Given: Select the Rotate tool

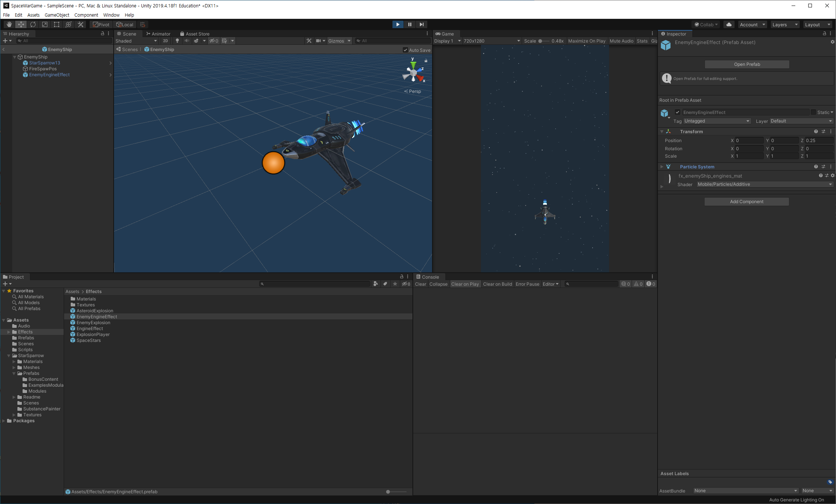Looking at the screenshot, I should pyautogui.click(x=33, y=24).
